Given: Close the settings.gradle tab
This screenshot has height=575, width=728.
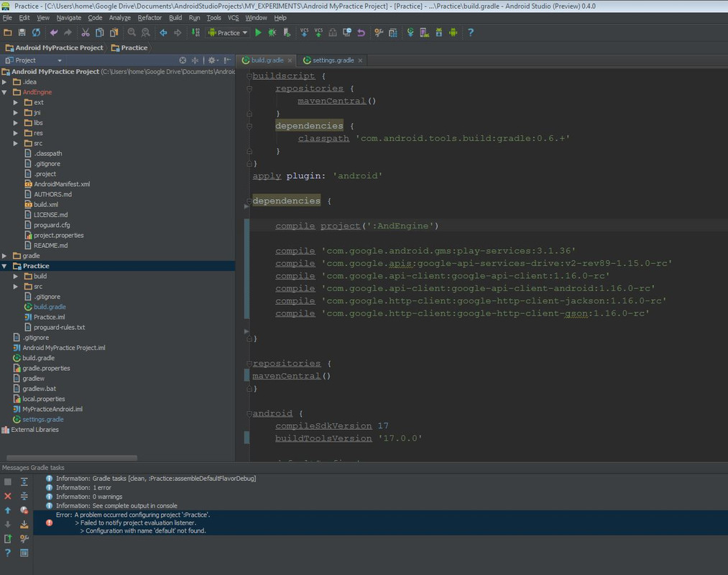Looking at the screenshot, I should pyautogui.click(x=360, y=60).
